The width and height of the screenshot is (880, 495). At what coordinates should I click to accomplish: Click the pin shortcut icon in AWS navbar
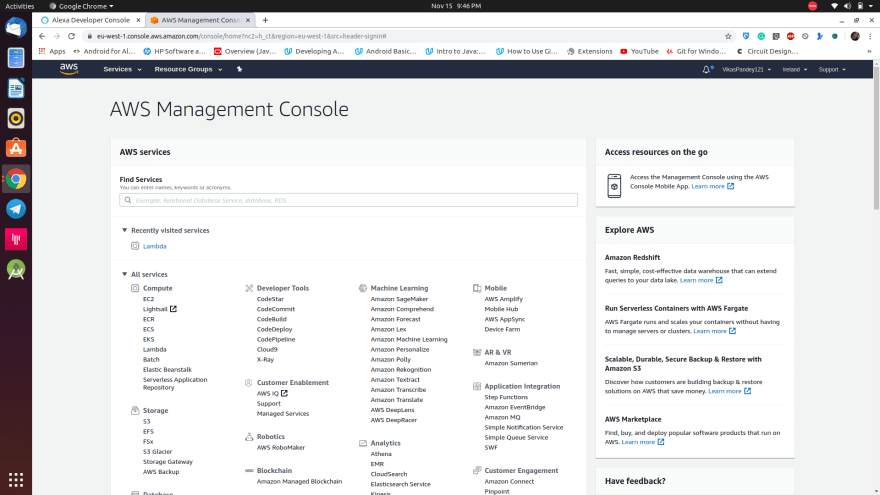[x=239, y=69]
